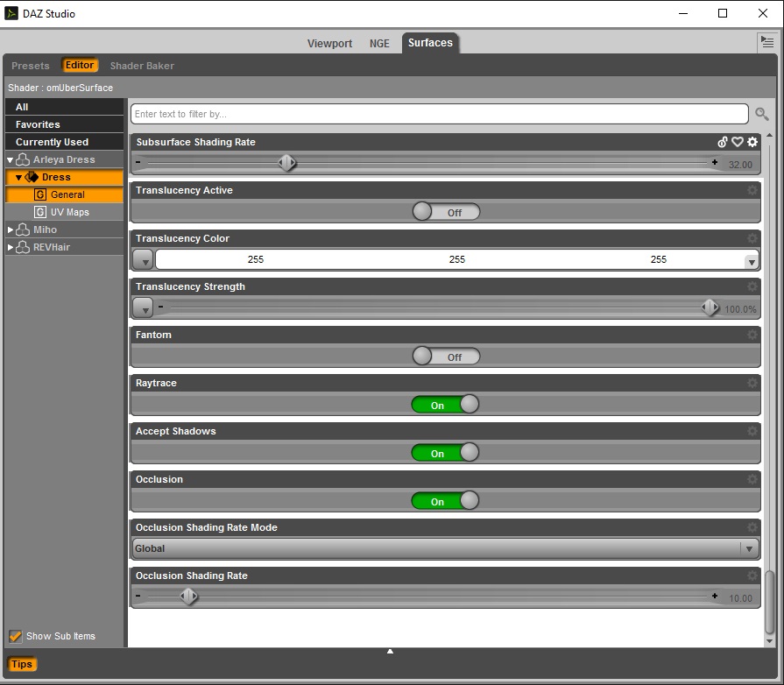Click plus on Subsurface Shading Rate slider
The image size is (784, 685).
pyautogui.click(x=715, y=162)
